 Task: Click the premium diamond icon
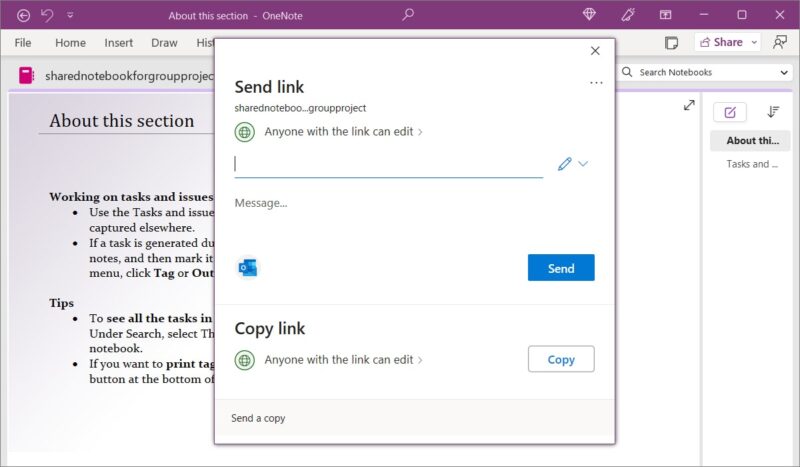[x=589, y=15]
